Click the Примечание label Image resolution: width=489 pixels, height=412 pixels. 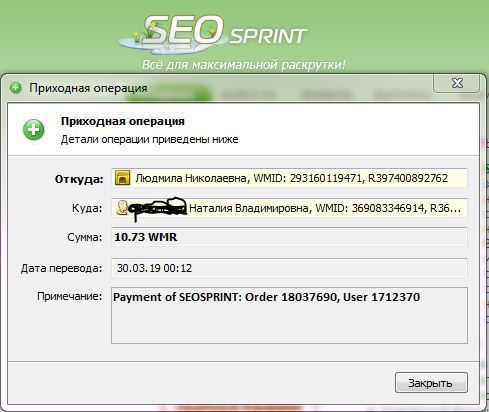tap(69, 296)
